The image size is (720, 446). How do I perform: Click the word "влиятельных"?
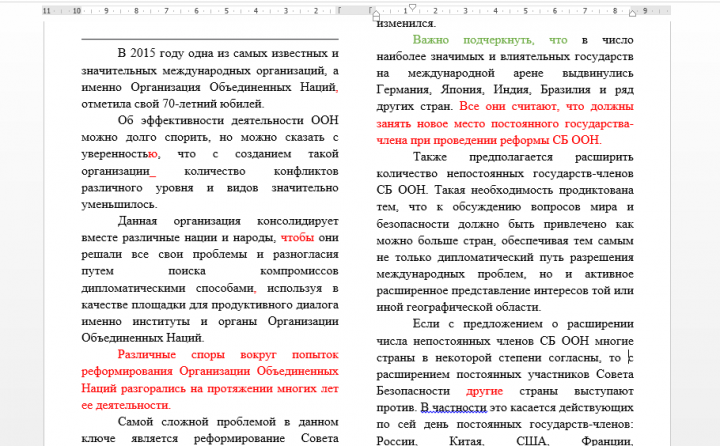pos(536,57)
